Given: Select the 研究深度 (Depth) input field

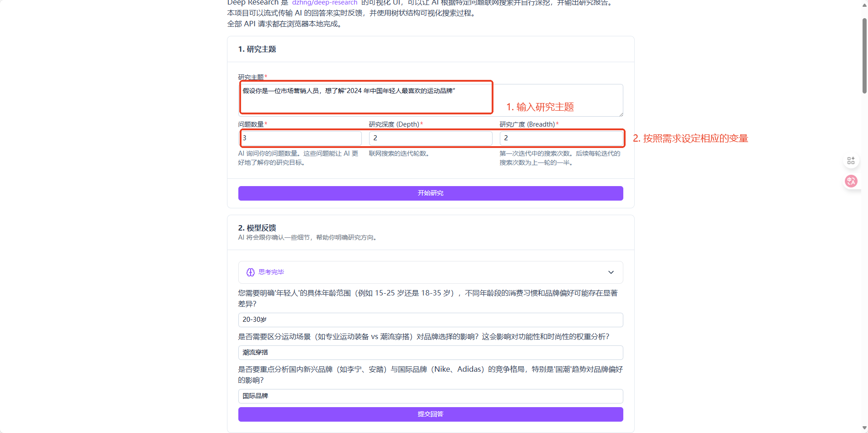Looking at the screenshot, I should pyautogui.click(x=430, y=138).
